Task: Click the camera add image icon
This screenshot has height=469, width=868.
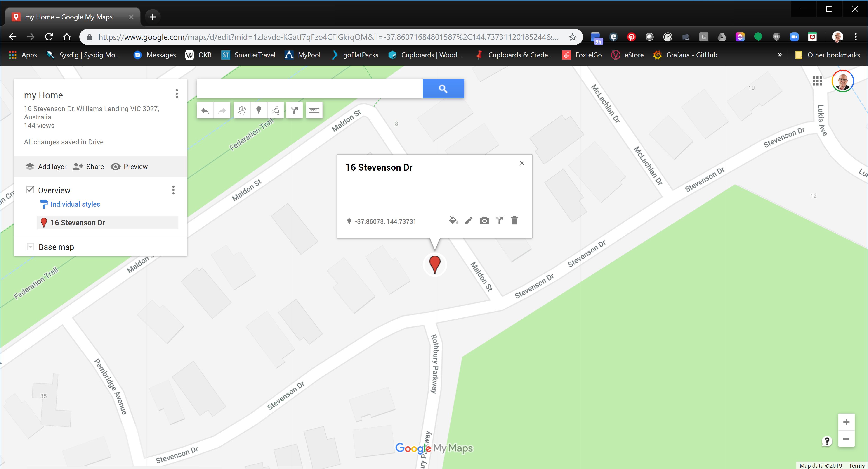Action: click(x=484, y=221)
